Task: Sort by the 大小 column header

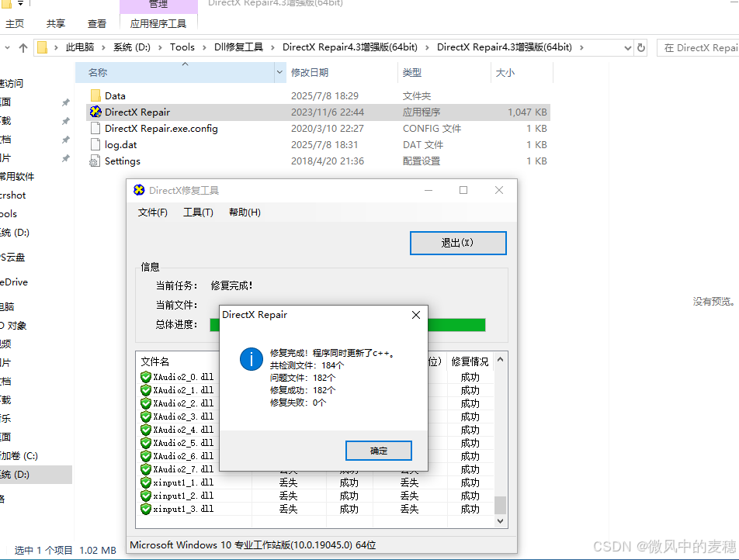Action: (x=522, y=72)
